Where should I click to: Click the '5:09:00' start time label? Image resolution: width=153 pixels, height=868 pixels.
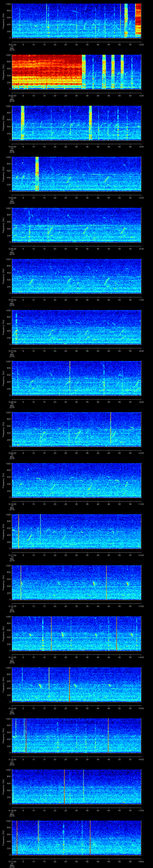point(12,453)
